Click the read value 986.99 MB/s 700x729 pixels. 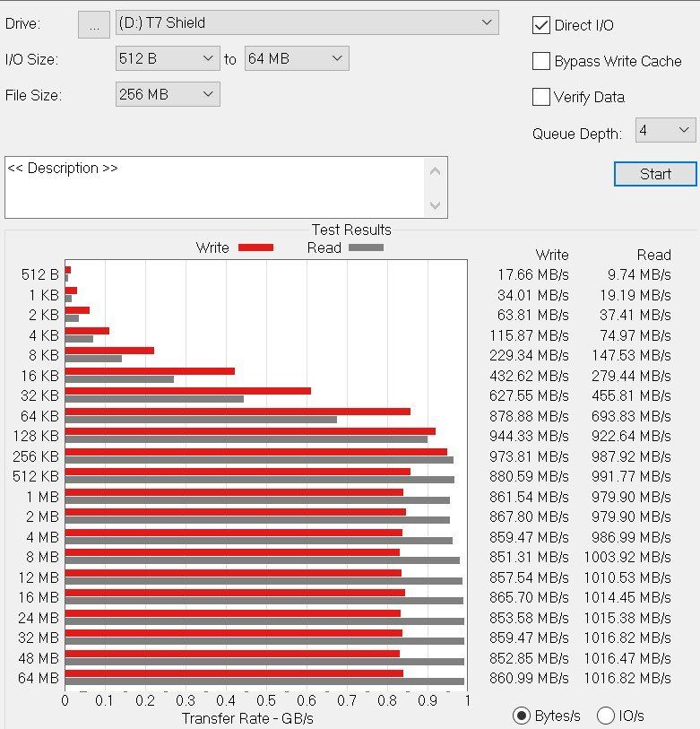click(631, 537)
